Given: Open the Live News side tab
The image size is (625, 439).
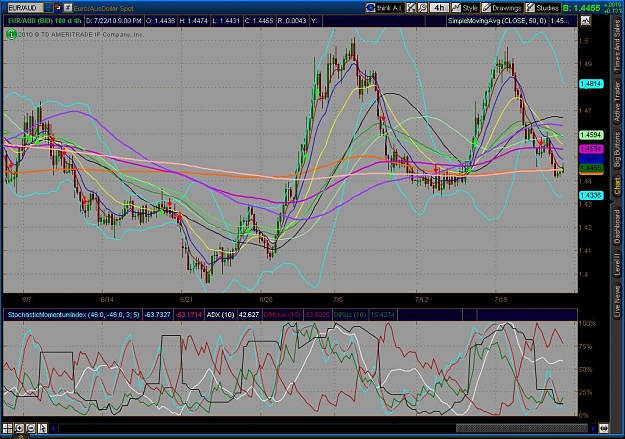Looking at the screenshot, I should (x=617, y=299).
